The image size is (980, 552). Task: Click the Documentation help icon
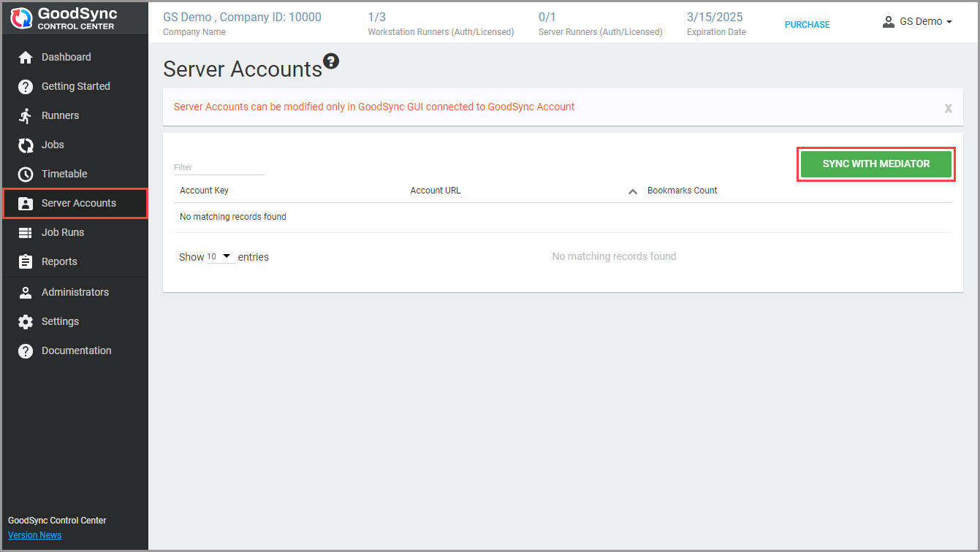click(26, 350)
